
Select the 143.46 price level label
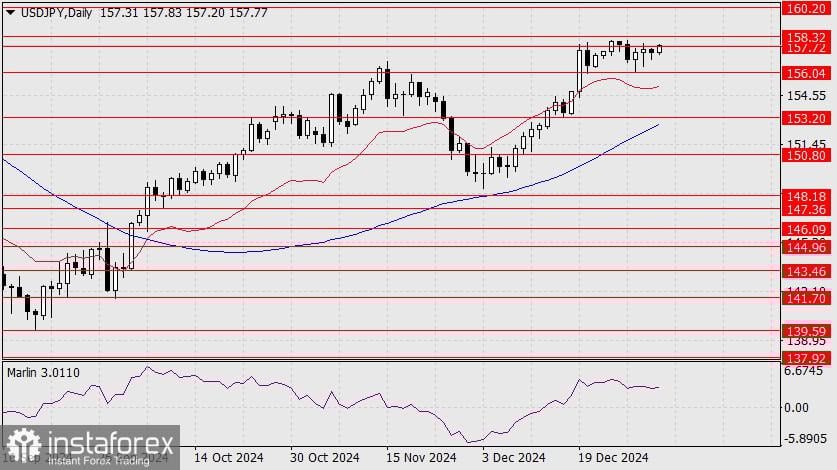(x=807, y=272)
